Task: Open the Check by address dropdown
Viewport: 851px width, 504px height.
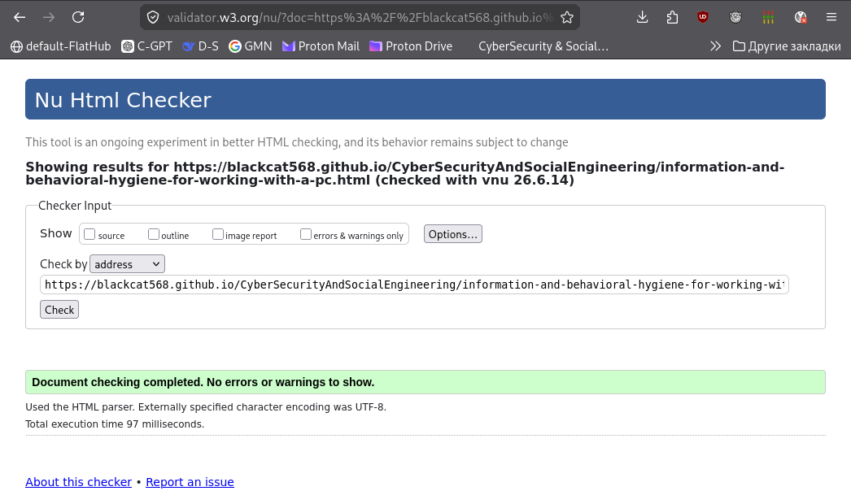Action: click(x=127, y=264)
